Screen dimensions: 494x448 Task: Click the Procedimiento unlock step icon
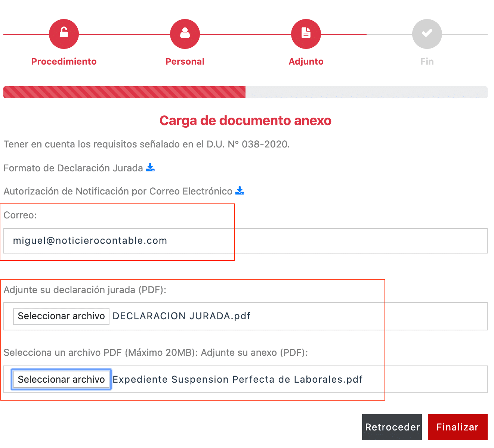point(64,34)
